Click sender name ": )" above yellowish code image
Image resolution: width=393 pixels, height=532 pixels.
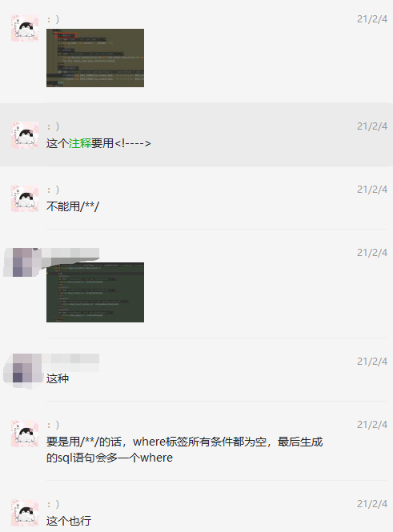53,19
